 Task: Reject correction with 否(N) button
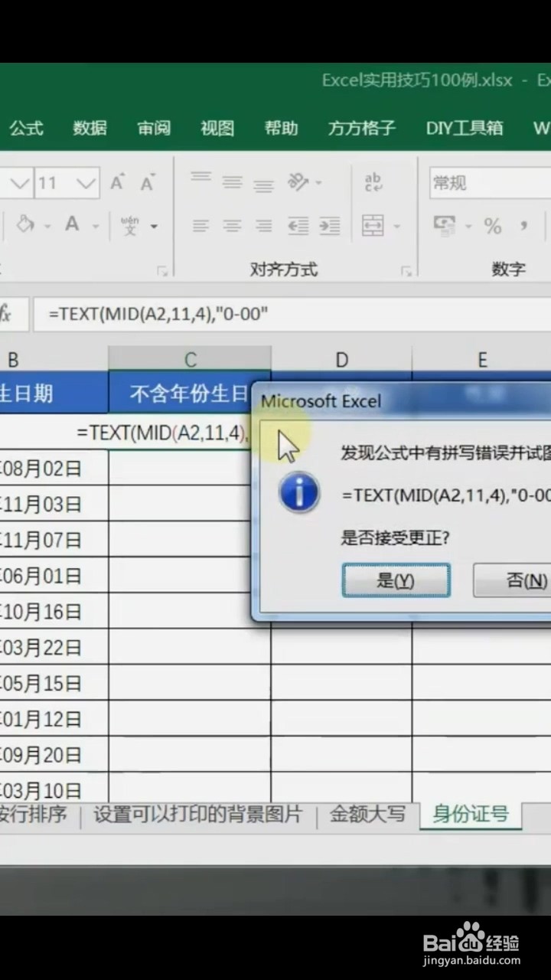[513, 580]
